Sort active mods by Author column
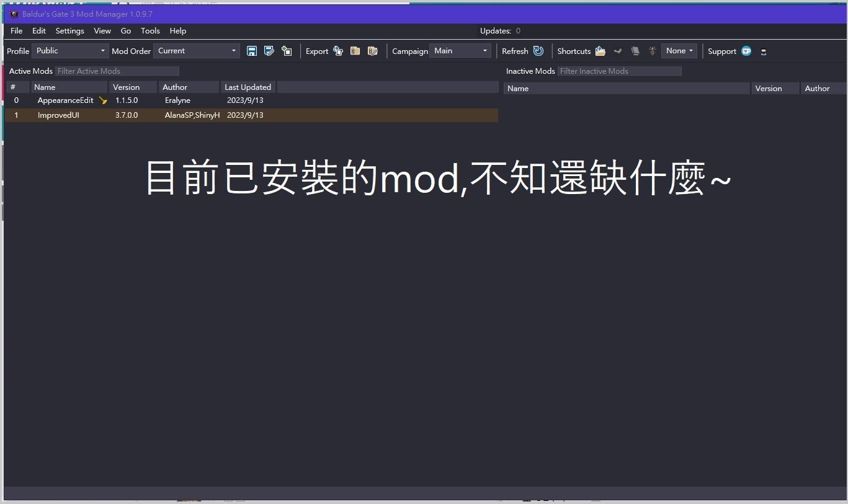The image size is (848, 504). point(189,87)
